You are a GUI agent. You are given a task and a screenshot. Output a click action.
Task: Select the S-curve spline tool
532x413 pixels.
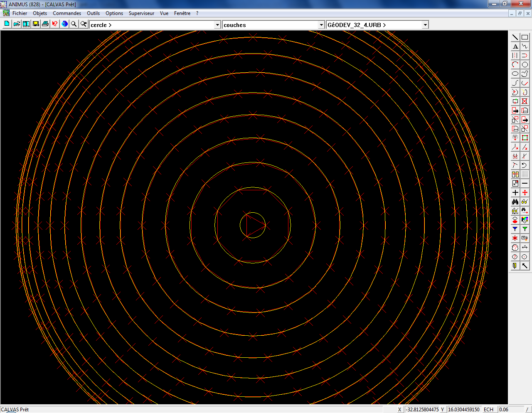pyautogui.click(x=515, y=83)
